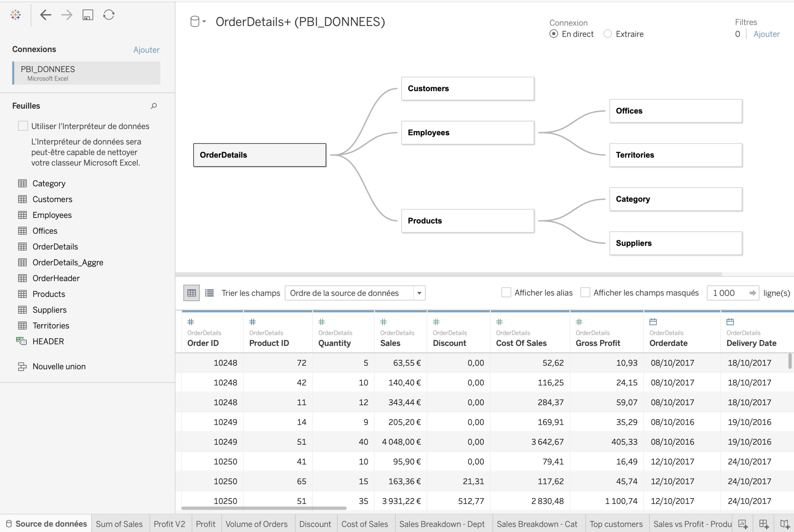The image size is (794, 532).
Task: Go forward with the right arrow
Action: [x=66, y=15]
